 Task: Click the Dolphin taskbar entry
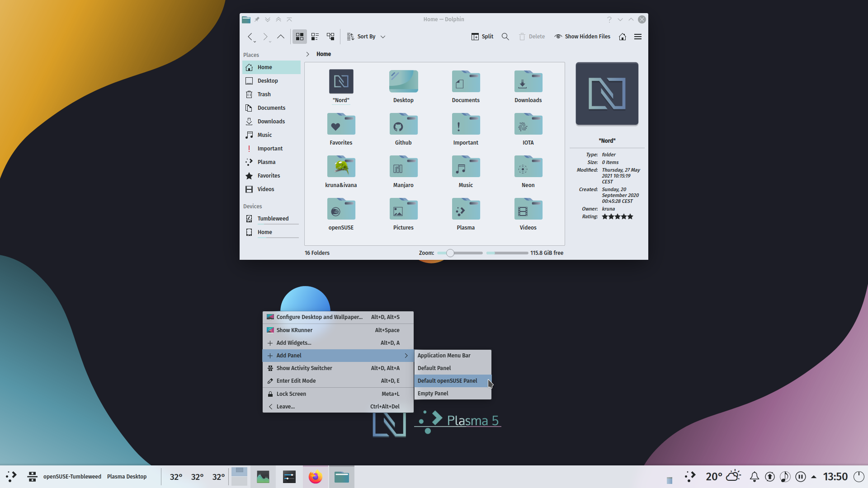pos(341,477)
